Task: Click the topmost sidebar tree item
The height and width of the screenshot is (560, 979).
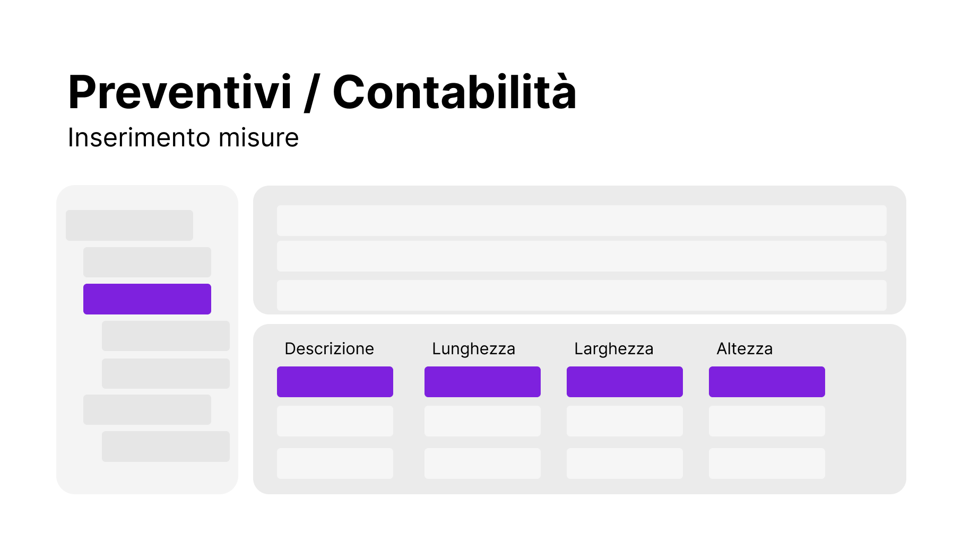Action: 129,225
